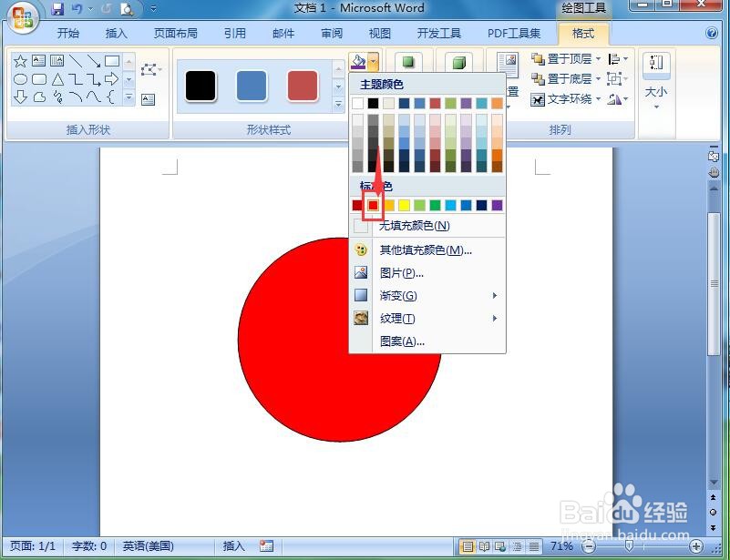Select the left brace shape
Viewport: 730px width, 560px height.
tap(111, 97)
